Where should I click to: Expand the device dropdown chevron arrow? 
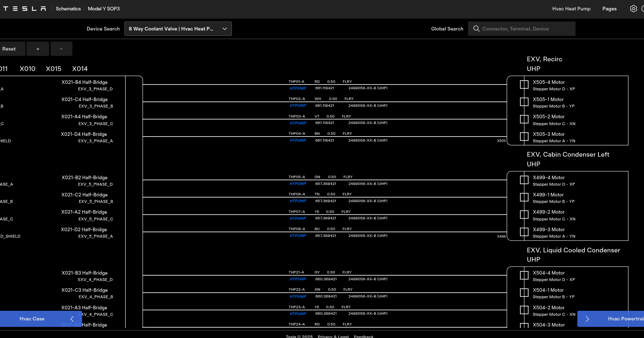click(x=225, y=29)
